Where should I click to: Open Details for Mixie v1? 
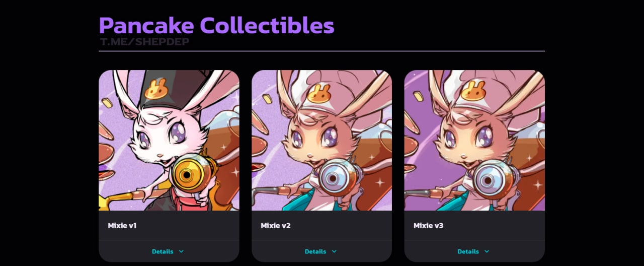(163, 251)
